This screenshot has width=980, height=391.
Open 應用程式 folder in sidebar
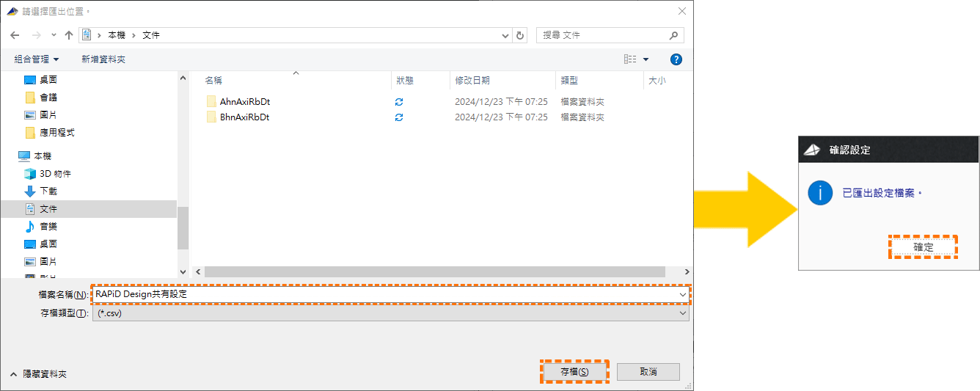pos(57,133)
